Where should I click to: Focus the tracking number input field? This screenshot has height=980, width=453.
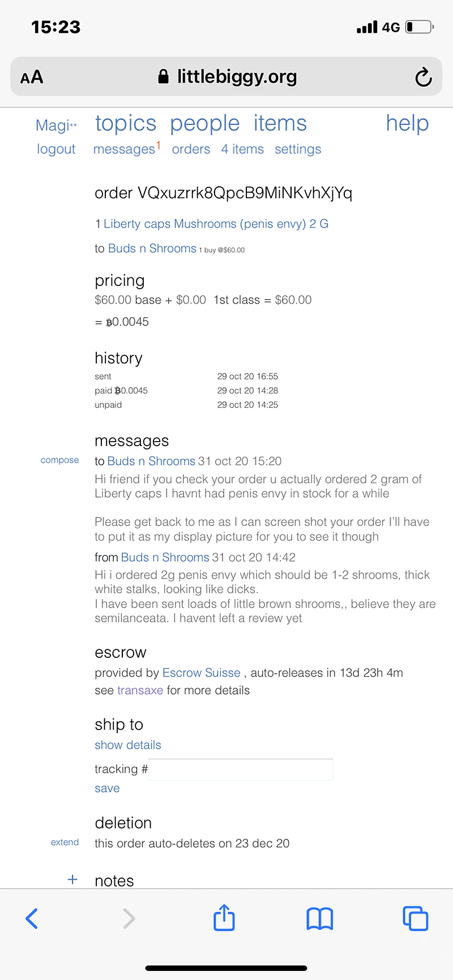coord(241,769)
